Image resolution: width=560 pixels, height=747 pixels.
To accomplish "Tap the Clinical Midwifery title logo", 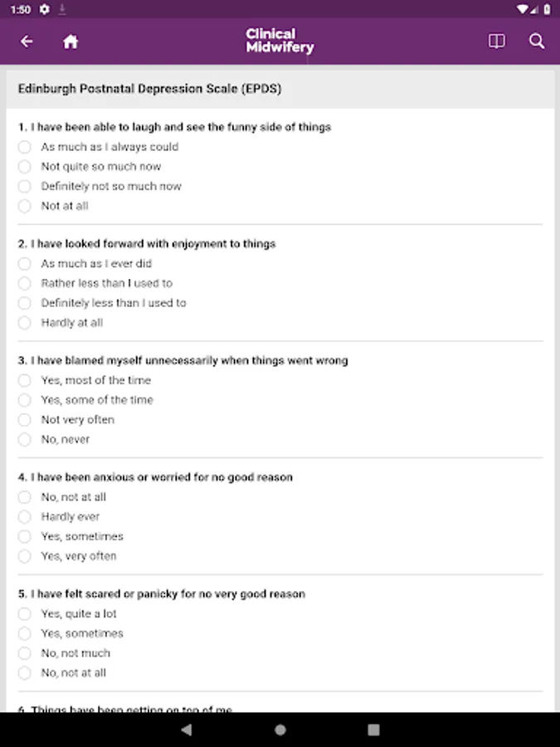I will point(280,41).
